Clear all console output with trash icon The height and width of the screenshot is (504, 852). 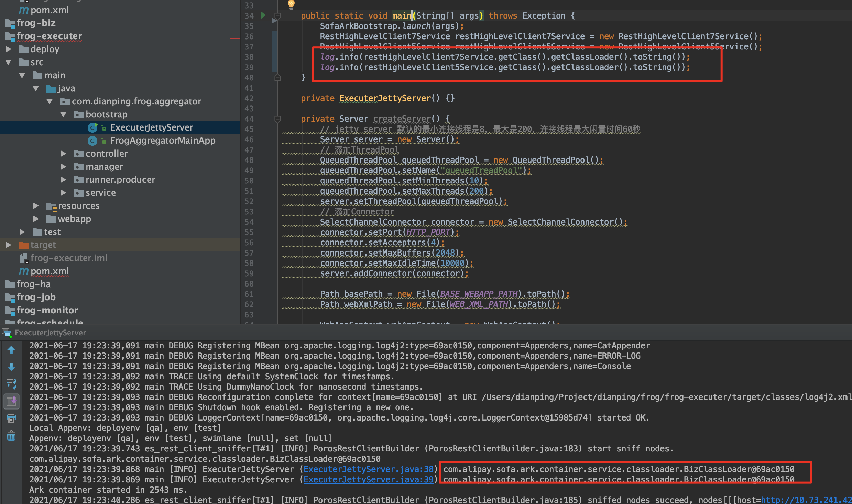pyautogui.click(x=11, y=436)
